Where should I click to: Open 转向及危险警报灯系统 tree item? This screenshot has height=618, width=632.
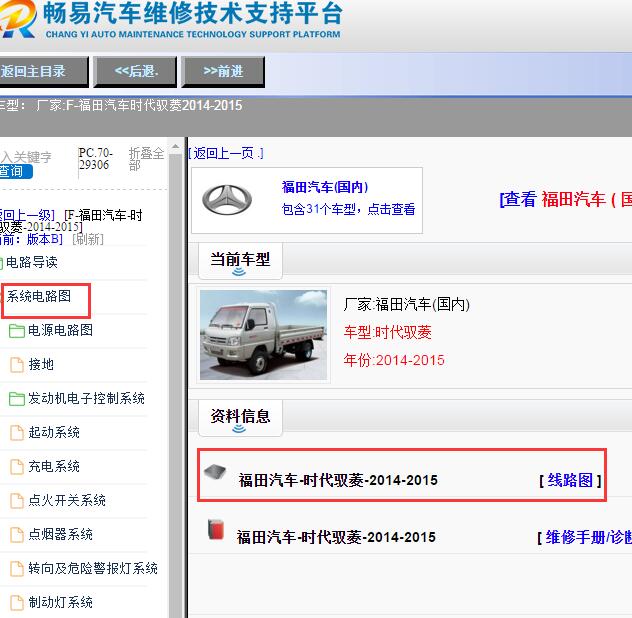point(93,568)
